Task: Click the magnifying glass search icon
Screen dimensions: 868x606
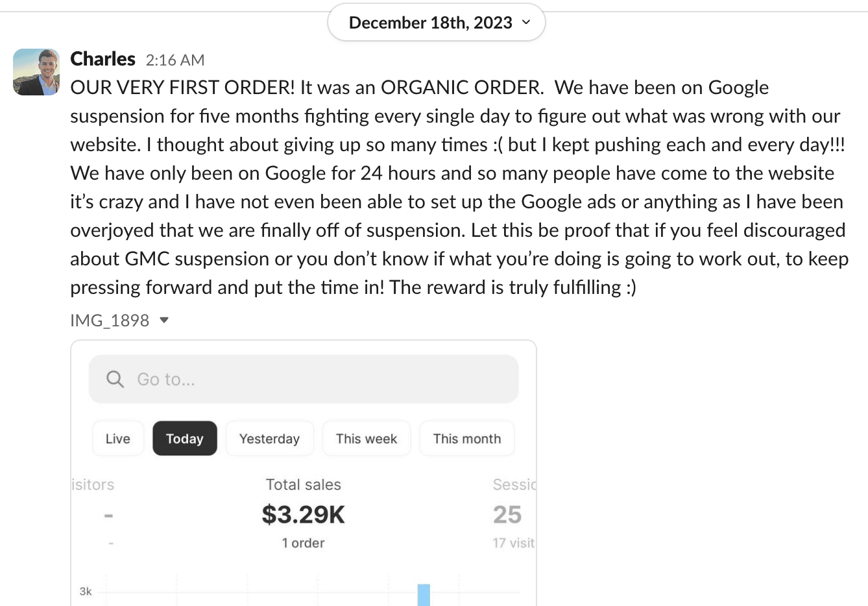Action: pos(115,379)
